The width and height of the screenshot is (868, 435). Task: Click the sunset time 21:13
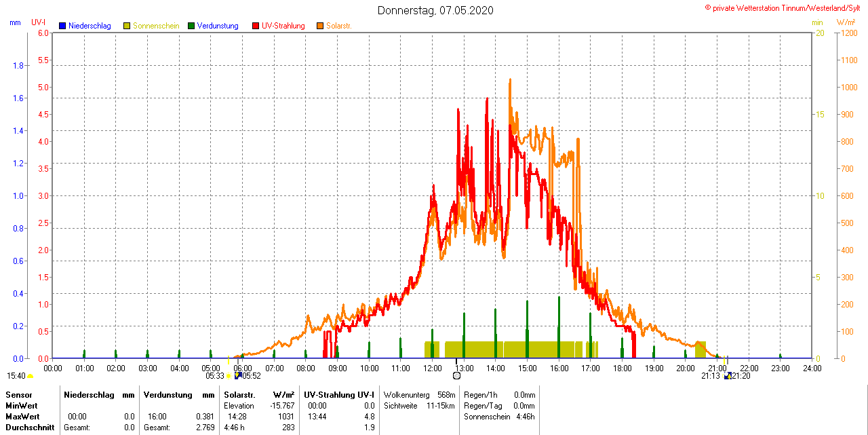pyautogui.click(x=711, y=376)
